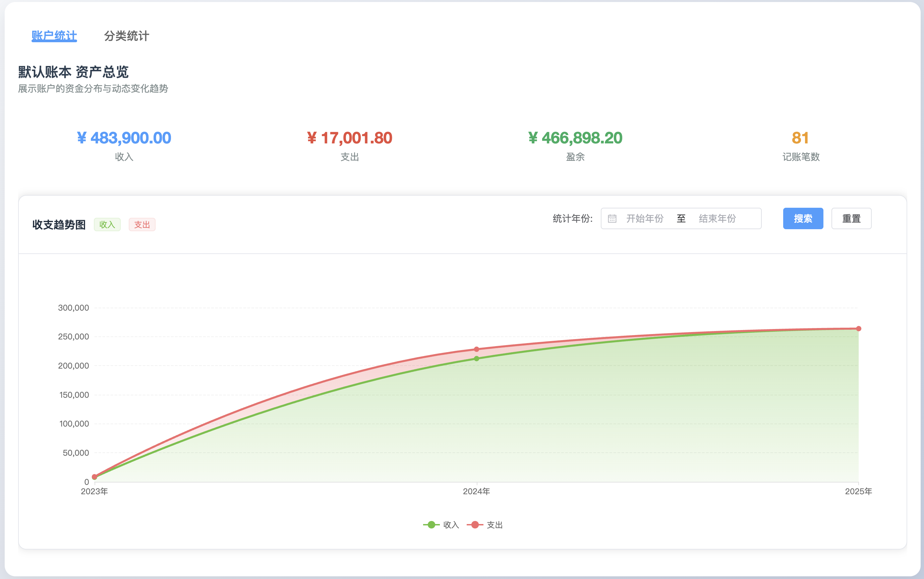The width and height of the screenshot is (924, 579).
Task: Click the ¥ 466,898.20 surplus figure
Action: pyautogui.click(x=575, y=138)
